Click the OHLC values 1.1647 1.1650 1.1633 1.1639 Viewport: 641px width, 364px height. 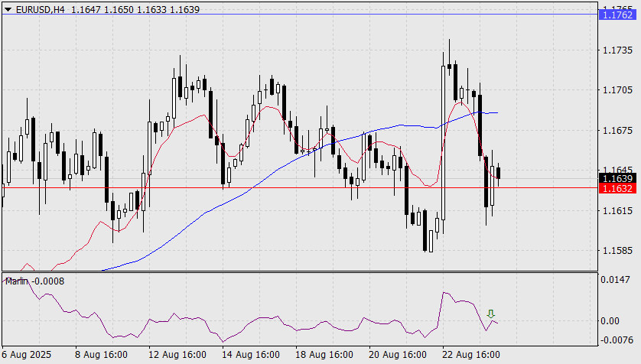click(x=135, y=9)
